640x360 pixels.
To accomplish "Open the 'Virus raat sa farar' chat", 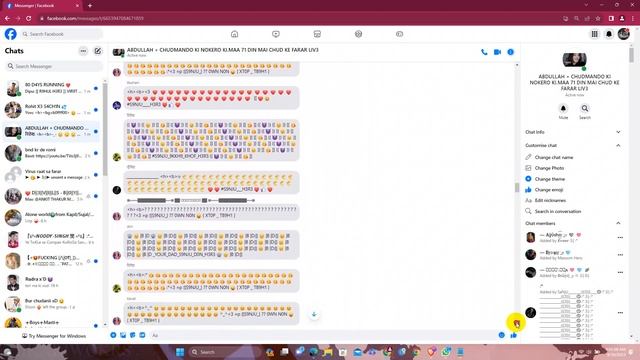I will [x=52, y=175].
